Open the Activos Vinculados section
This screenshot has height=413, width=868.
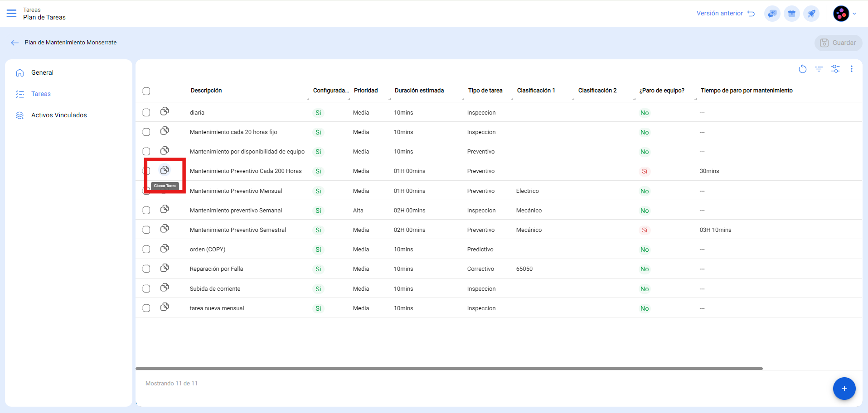pos(59,115)
